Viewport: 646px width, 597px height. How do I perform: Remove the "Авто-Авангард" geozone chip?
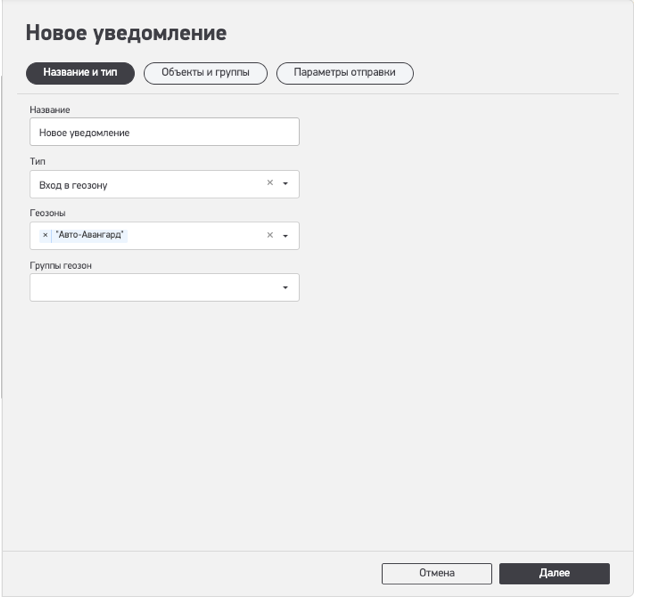45,236
